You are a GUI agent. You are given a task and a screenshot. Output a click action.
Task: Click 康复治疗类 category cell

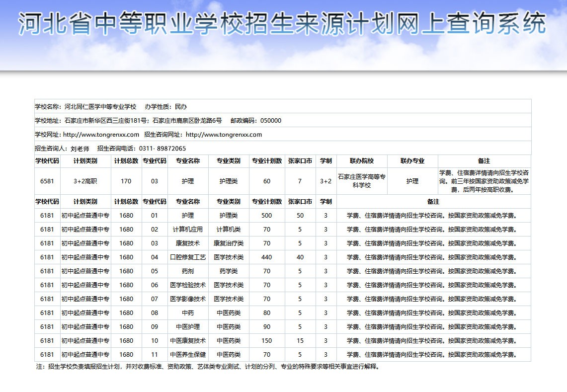click(x=229, y=243)
